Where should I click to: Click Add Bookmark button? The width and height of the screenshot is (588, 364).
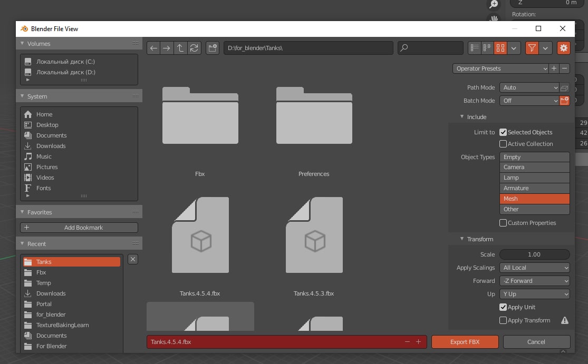click(x=79, y=228)
